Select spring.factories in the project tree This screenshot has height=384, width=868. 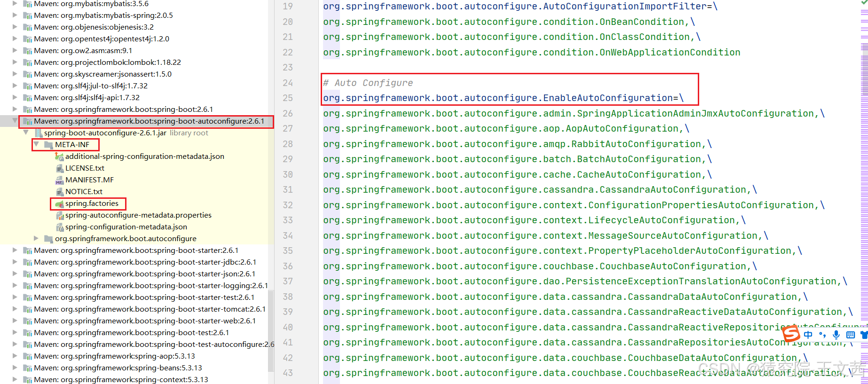click(x=92, y=204)
